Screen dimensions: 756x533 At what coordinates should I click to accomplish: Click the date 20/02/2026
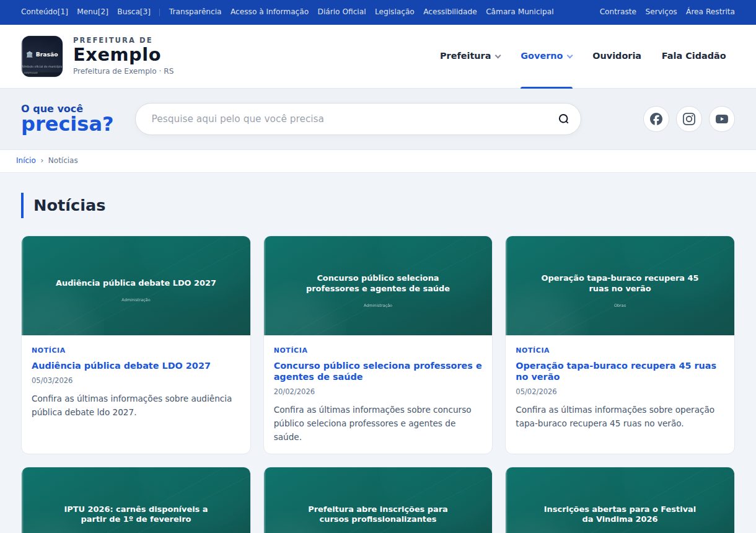(294, 392)
